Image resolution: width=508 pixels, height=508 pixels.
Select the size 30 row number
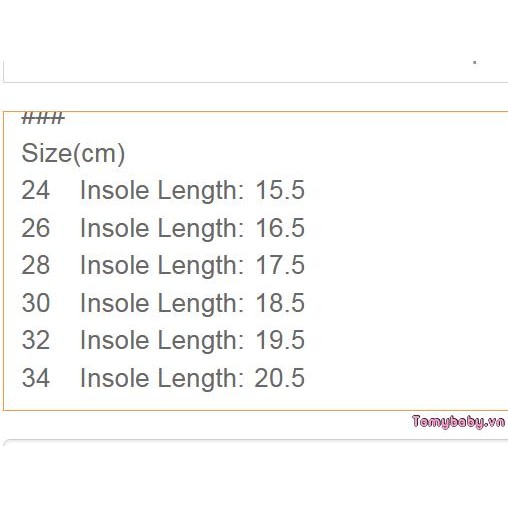pos(36,303)
